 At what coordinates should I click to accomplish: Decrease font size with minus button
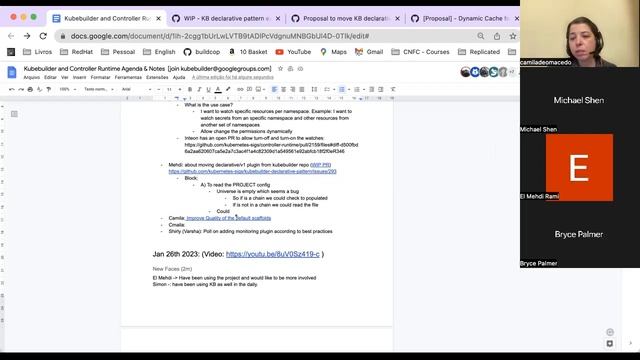point(159,89)
